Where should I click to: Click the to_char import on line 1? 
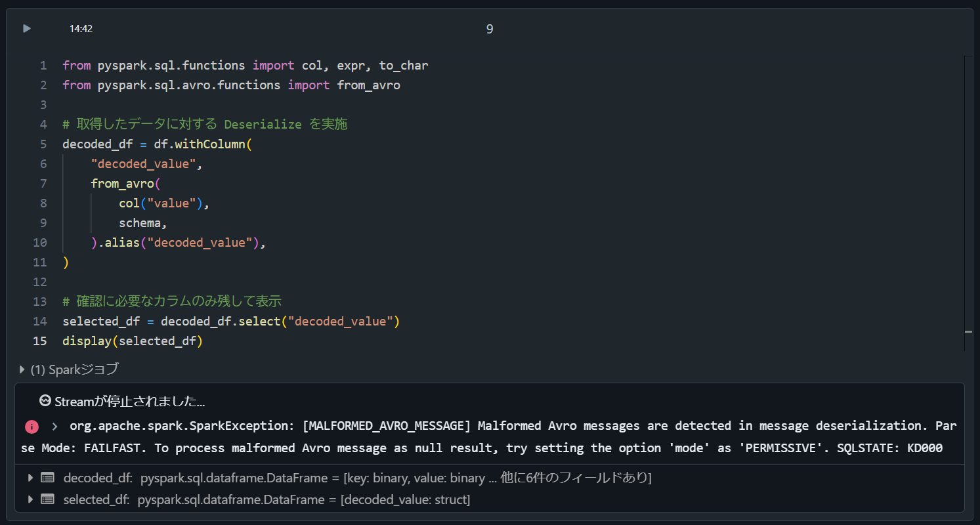[403, 65]
